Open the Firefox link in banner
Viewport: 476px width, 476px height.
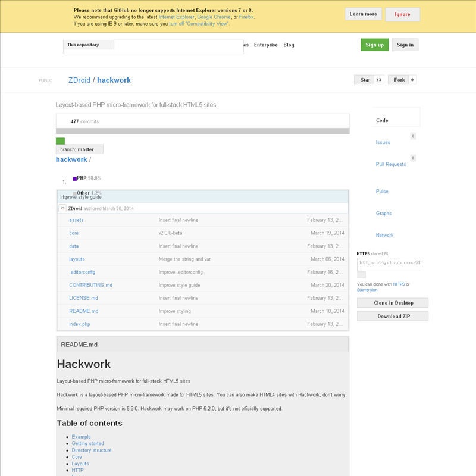point(246,17)
